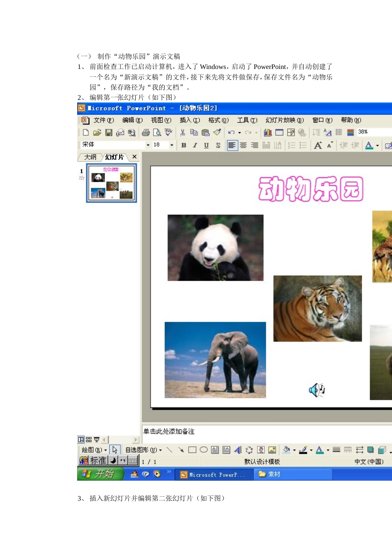Screen dimensions: 392x555
Task: Open the 插入 (Insert) menu
Action: tap(190, 120)
